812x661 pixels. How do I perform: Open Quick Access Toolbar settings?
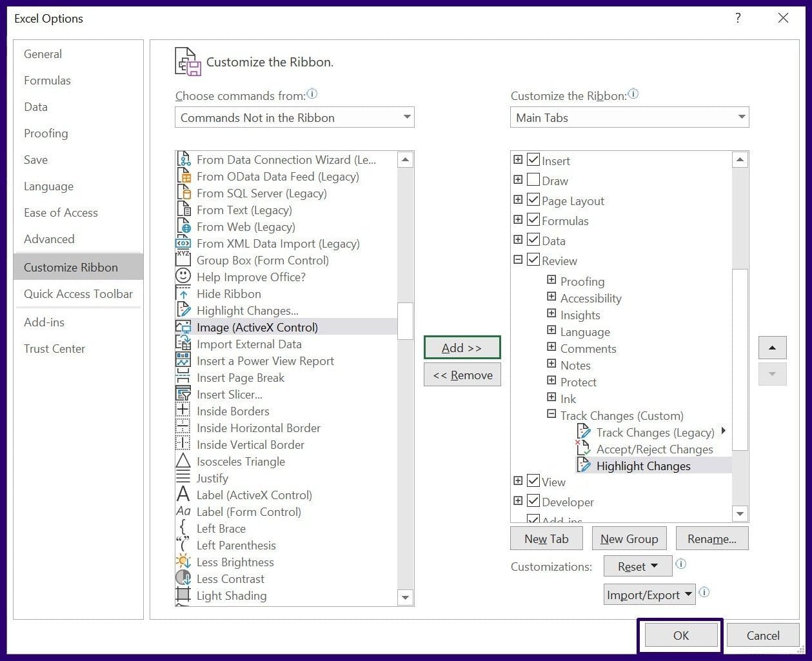click(x=78, y=294)
